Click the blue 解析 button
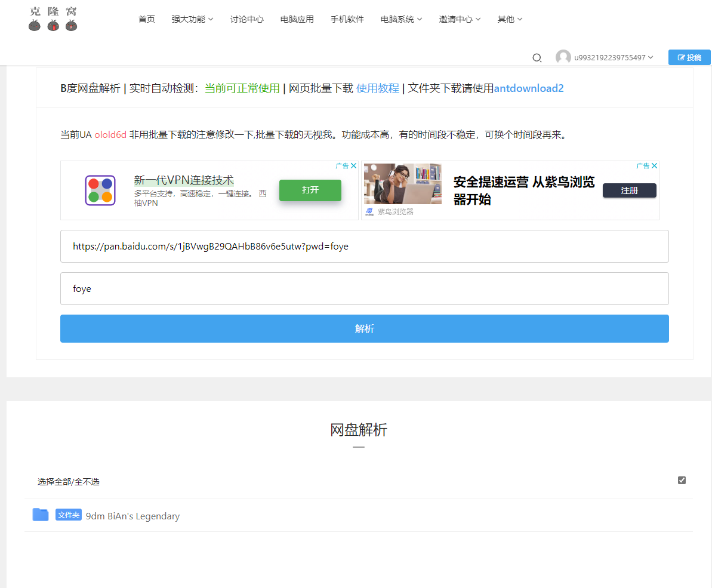Screen dimensions: 712x588 pos(364,329)
